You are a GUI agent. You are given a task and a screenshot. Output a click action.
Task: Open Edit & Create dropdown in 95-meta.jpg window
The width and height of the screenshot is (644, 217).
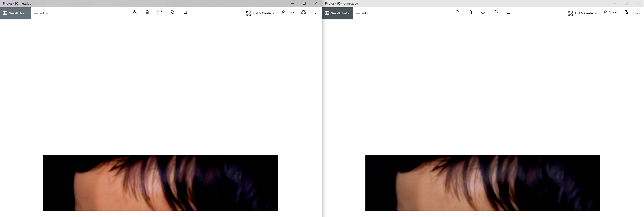click(260, 13)
